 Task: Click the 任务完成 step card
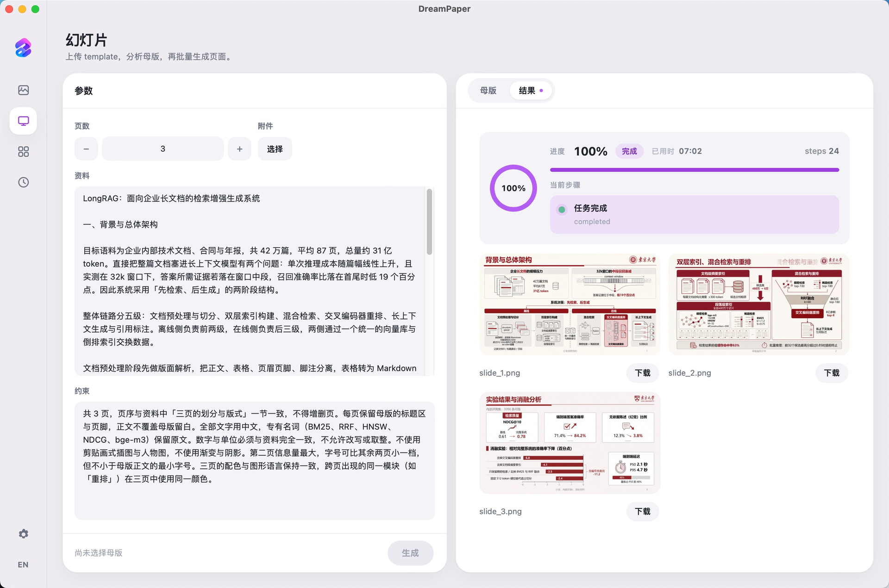pyautogui.click(x=695, y=215)
